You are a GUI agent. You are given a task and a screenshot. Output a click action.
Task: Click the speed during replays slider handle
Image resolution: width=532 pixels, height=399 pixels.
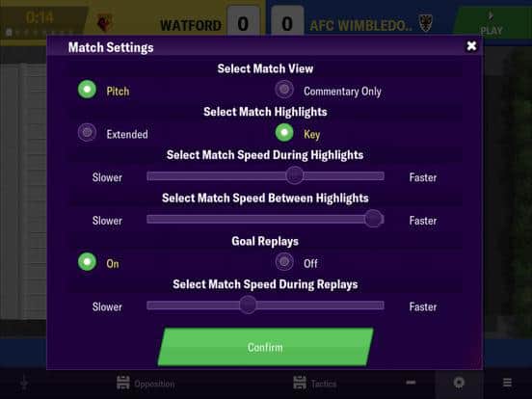pyautogui.click(x=248, y=305)
